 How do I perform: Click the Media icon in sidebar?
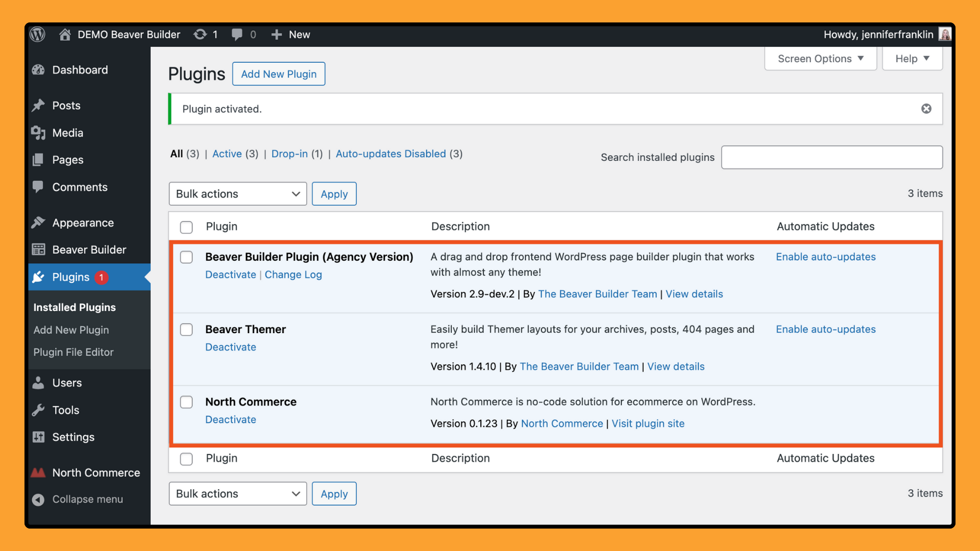38,133
